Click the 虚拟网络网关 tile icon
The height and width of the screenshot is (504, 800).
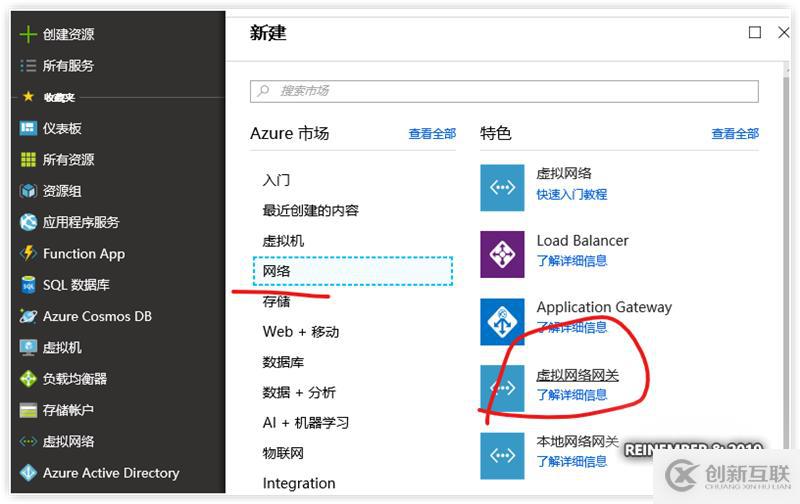(x=502, y=388)
